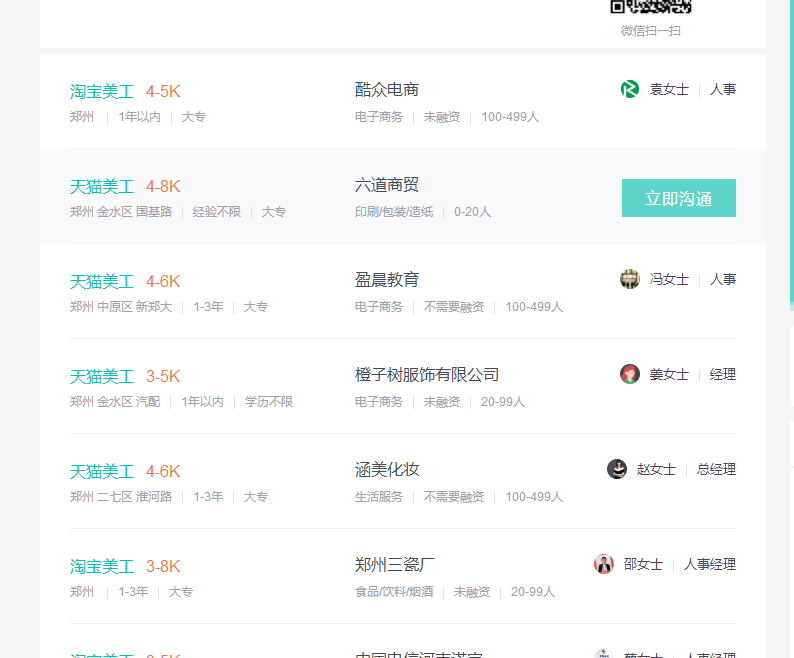Click recruiter name 冯女士
This screenshot has height=658, width=794.
click(669, 280)
